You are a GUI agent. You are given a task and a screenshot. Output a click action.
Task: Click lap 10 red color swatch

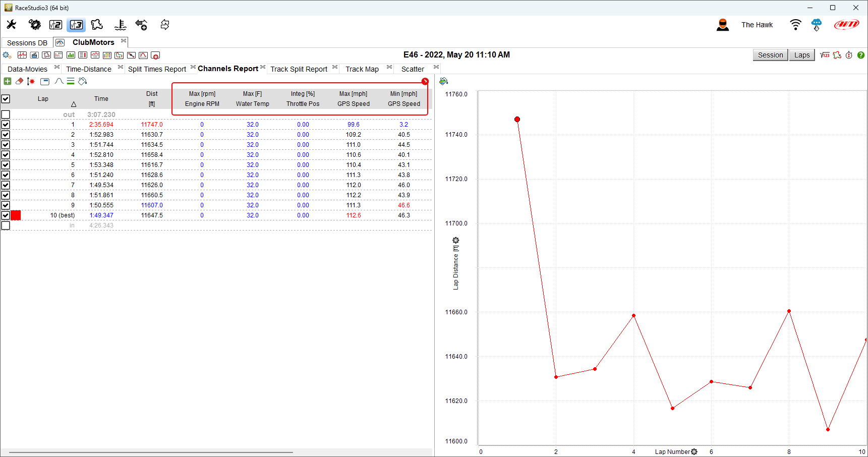[16, 215]
